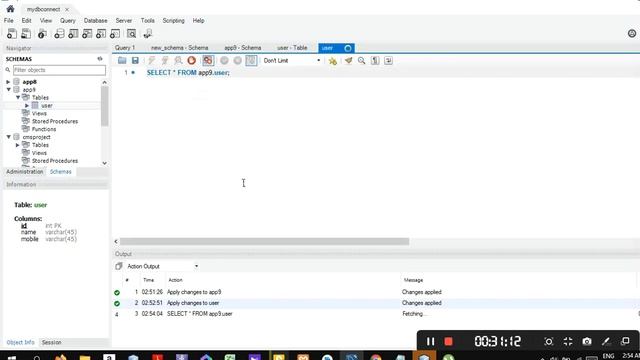Click the reconnect to DBMS icon
Image resolution: width=640 pixels, height=360 pixels.
[x=148, y=34]
